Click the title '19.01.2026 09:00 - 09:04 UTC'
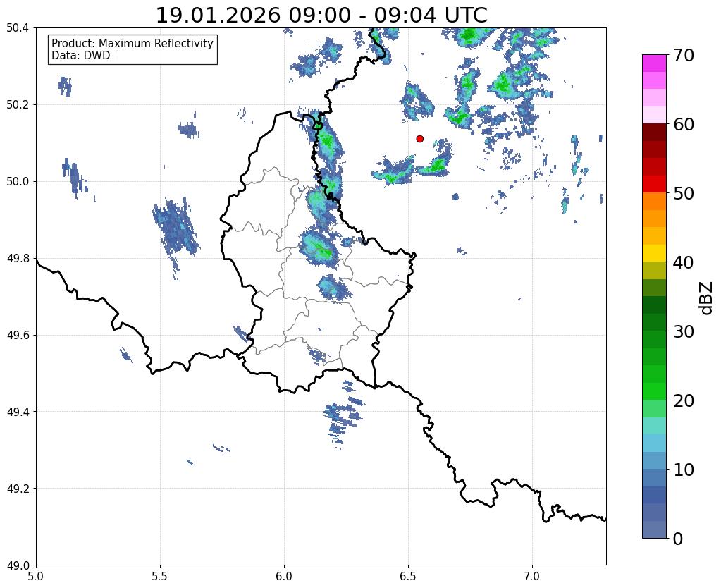The width and height of the screenshot is (721, 588). pyautogui.click(x=321, y=16)
